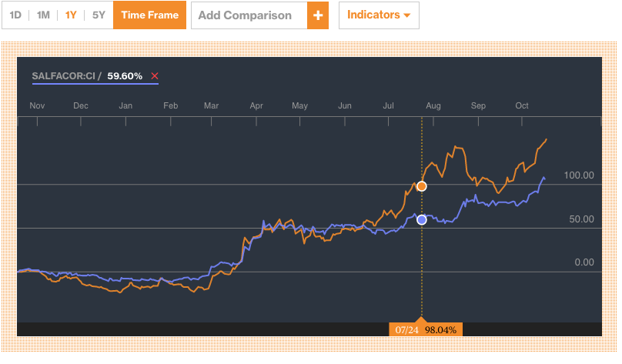Expand the Indicators dropdown
Viewport: 622px width, 364px height.
click(x=378, y=15)
